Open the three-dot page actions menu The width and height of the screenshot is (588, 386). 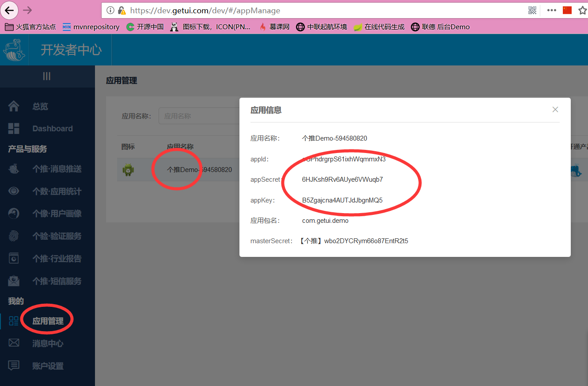552,10
